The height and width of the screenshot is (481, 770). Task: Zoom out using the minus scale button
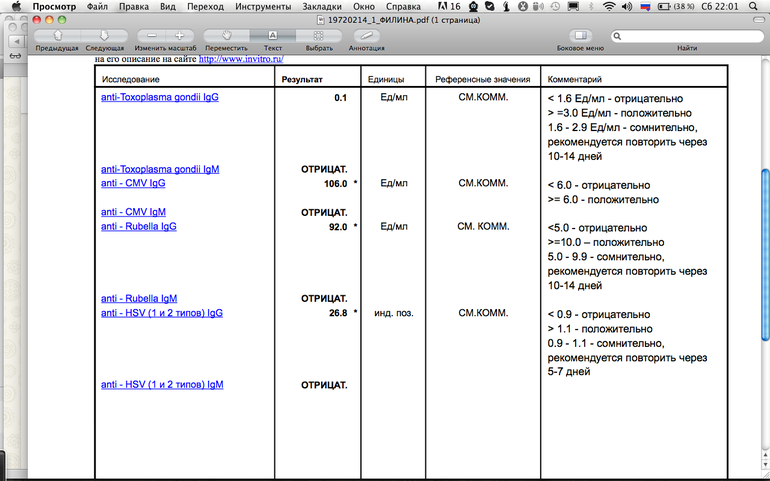coord(150,35)
